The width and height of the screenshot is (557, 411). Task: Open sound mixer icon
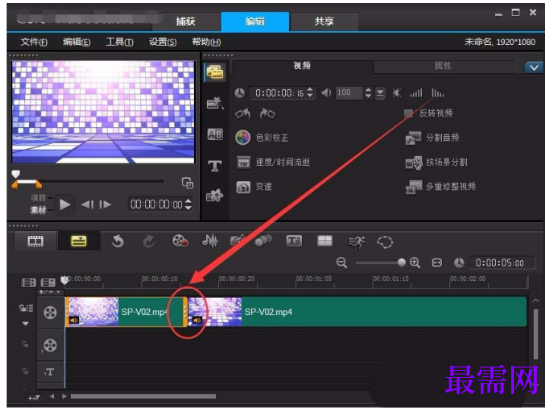coord(210,241)
